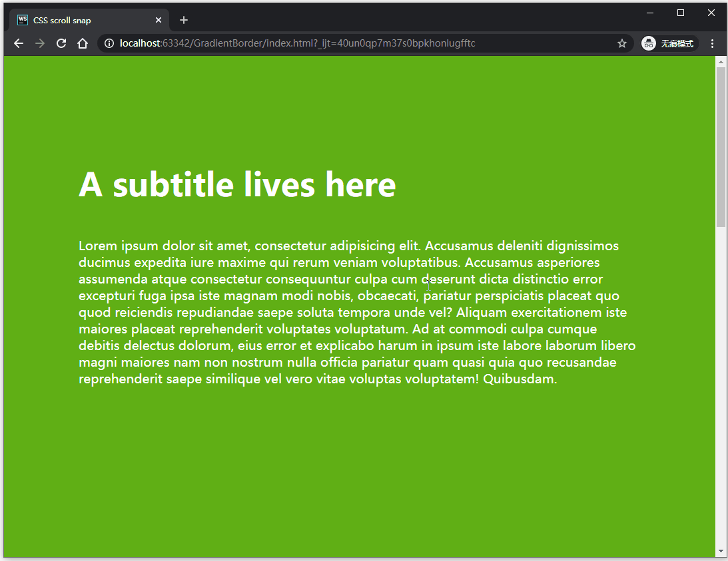
Task: Go back to the previous page
Action: pos(19,43)
